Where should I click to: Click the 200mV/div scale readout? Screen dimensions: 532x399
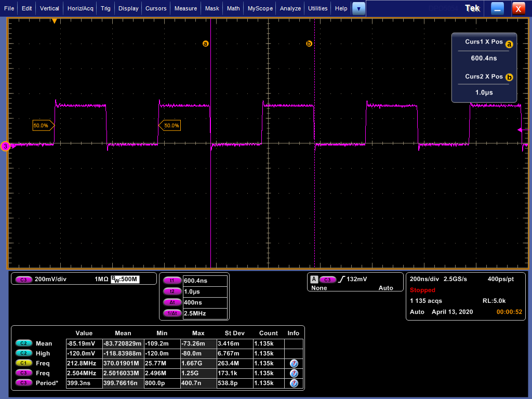[x=50, y=279]
